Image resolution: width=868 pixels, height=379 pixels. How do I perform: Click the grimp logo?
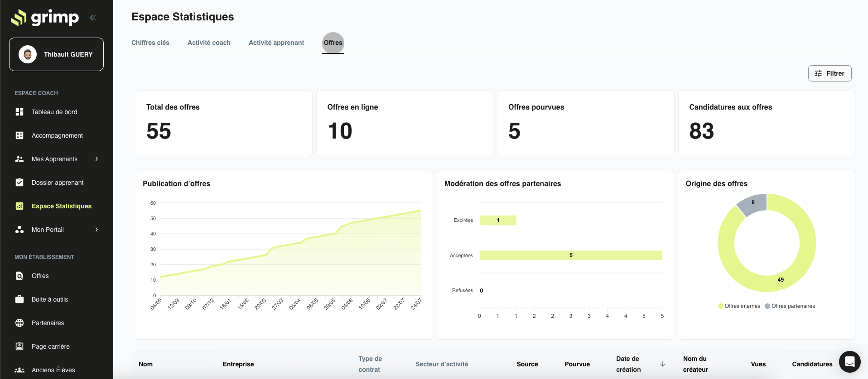click(x=45, y=18)
